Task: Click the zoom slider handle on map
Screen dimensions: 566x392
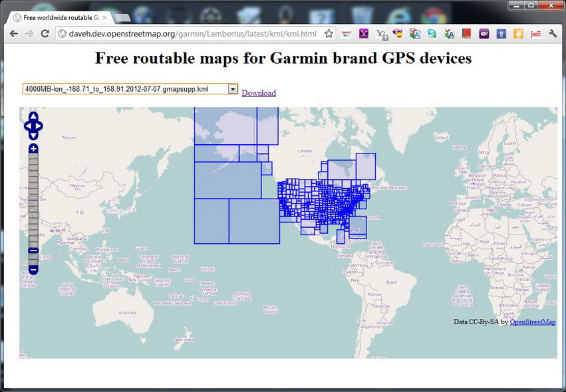Action: pos(33,250)
